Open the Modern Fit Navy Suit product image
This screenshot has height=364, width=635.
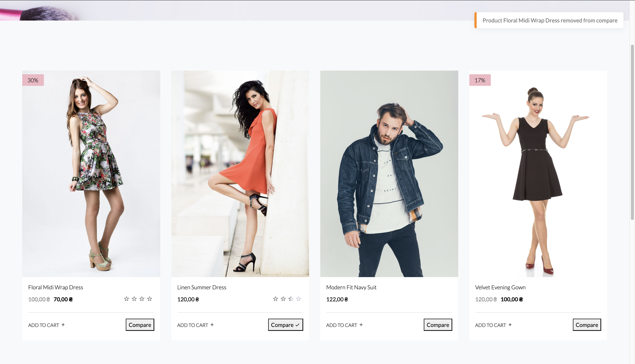[389, 174]
